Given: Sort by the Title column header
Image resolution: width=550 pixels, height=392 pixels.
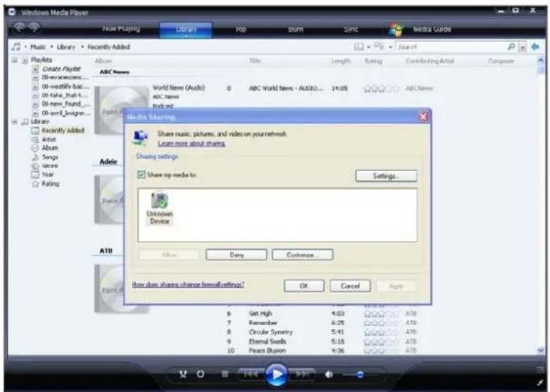Looking at the screenshot, I should tap(255, 61).
